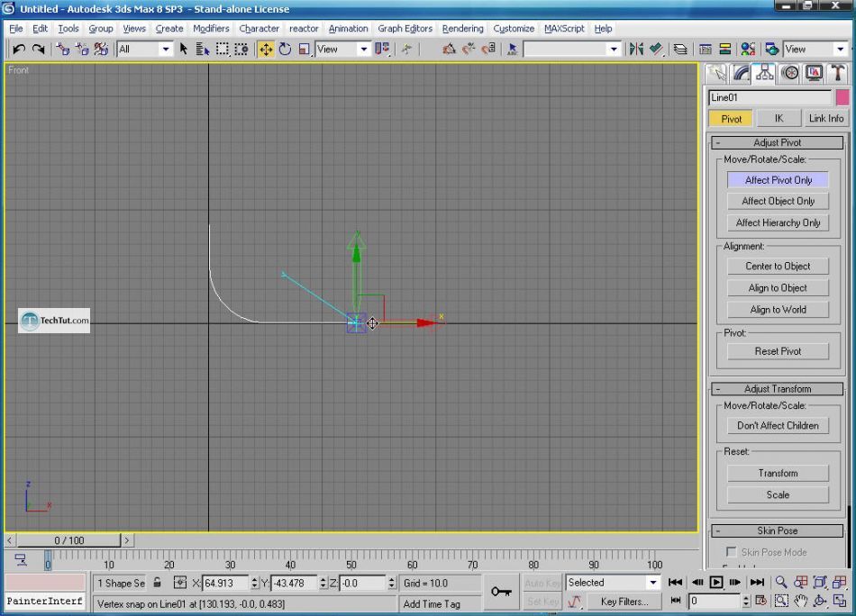Viewport: 856px width, 616px height.
Task: Open the Utilities hammer tab
Action: point(838,73)
